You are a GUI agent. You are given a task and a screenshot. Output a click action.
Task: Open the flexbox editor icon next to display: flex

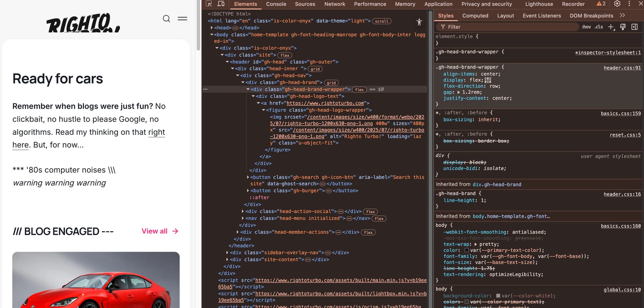pos(488,80)
